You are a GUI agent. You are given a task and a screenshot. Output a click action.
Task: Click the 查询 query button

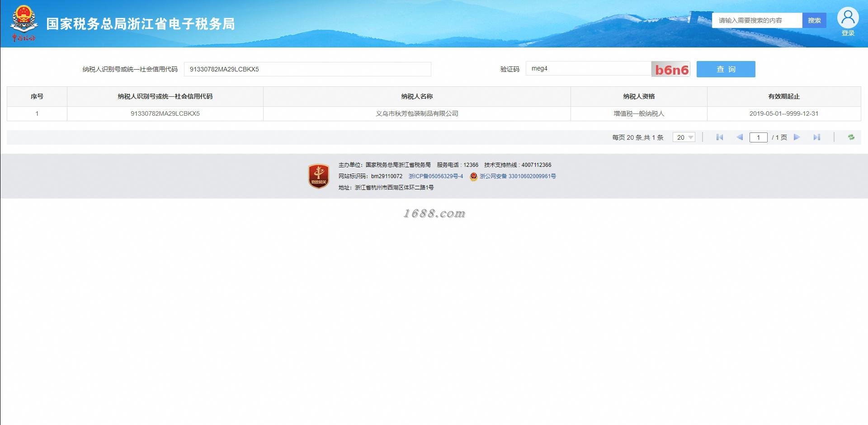point(726,69)
